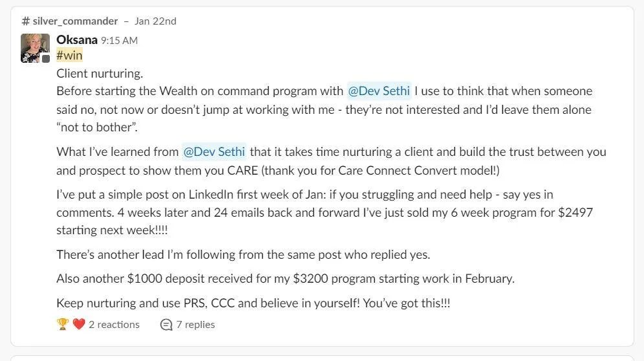Open the @Dev Sethi mention after 'learned from'
Screen dimensions: 644x361
point(214,151)
